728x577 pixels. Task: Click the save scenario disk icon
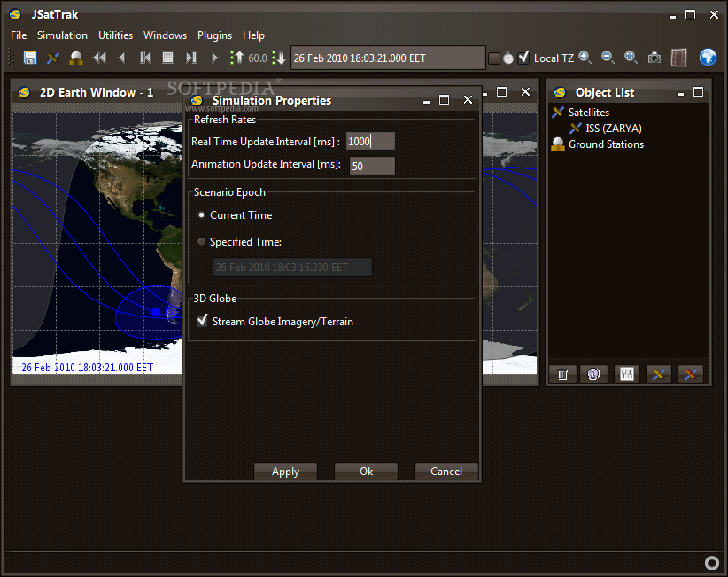tap(30, 58)
